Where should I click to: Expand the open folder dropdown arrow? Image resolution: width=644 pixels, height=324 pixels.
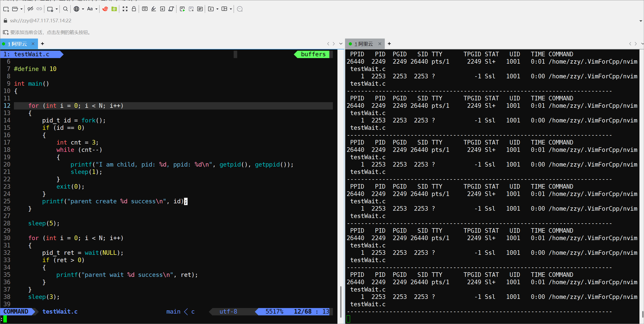pos(22,9)
